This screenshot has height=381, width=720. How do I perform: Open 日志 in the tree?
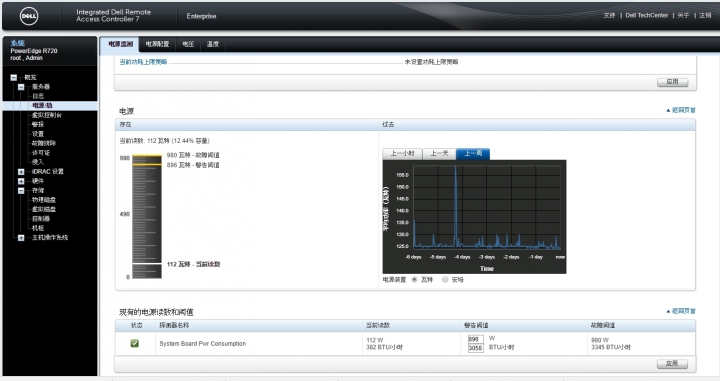[38, 96]
